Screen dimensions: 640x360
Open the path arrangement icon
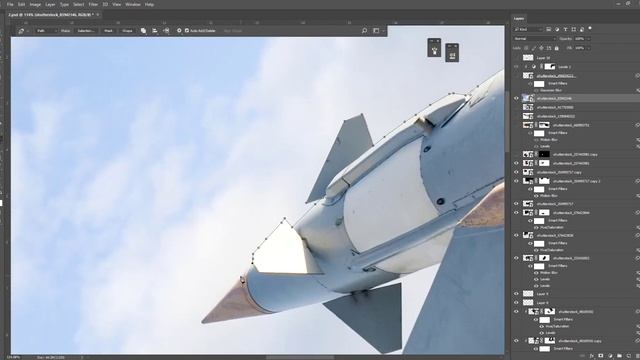pos(166,31)
